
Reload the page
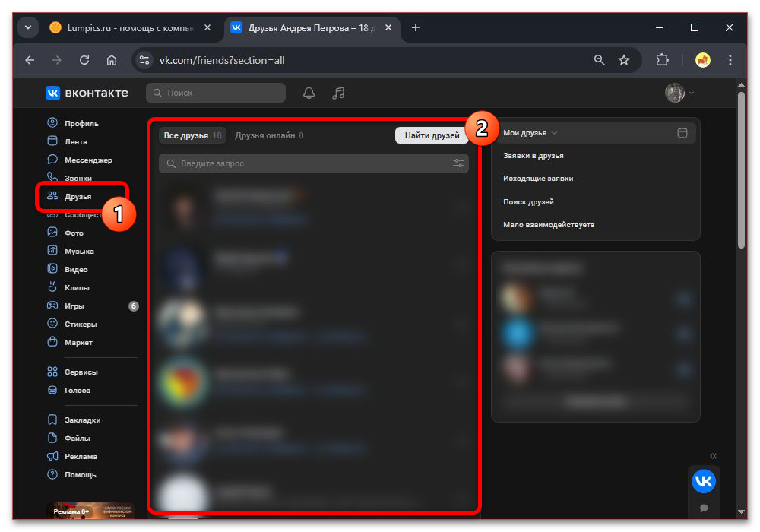[84, 60]
